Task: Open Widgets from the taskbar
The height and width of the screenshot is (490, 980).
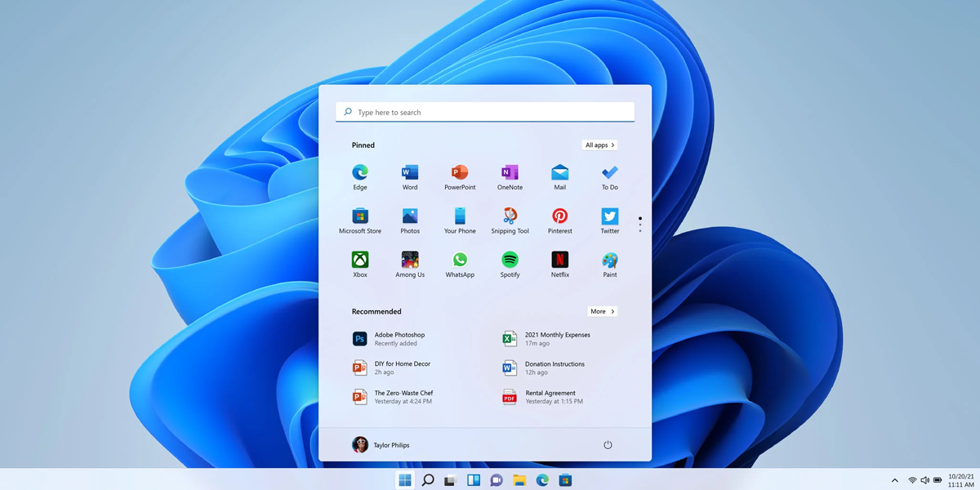Action: point(473,480)
